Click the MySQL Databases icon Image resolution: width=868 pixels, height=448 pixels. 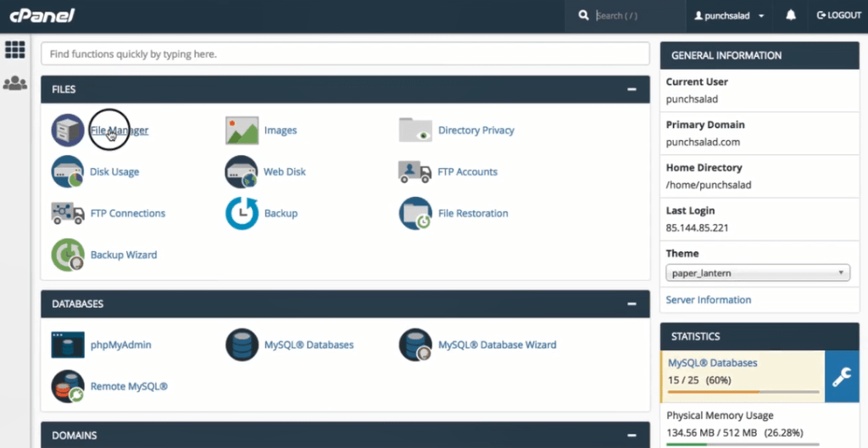(x=242, y=344)
